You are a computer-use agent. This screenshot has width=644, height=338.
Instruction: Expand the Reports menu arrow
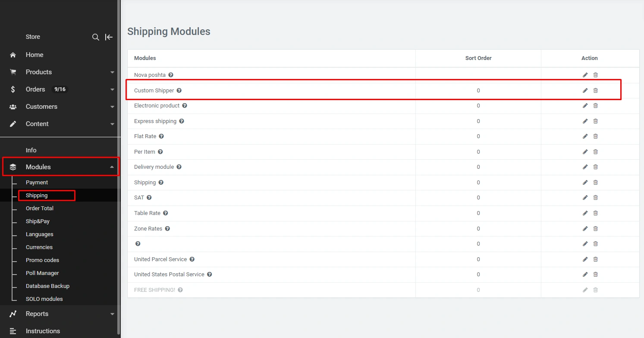click(112, 314)
